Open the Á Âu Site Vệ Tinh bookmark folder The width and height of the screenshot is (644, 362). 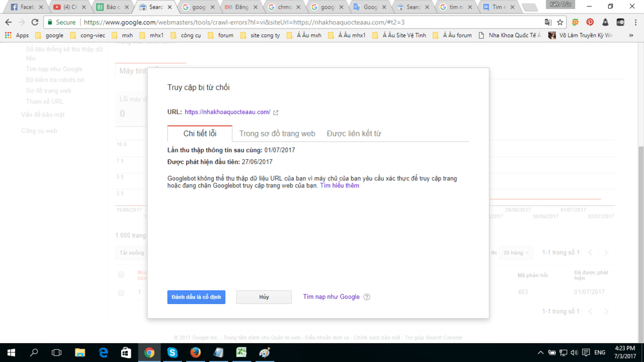click(x=399, y=35)
